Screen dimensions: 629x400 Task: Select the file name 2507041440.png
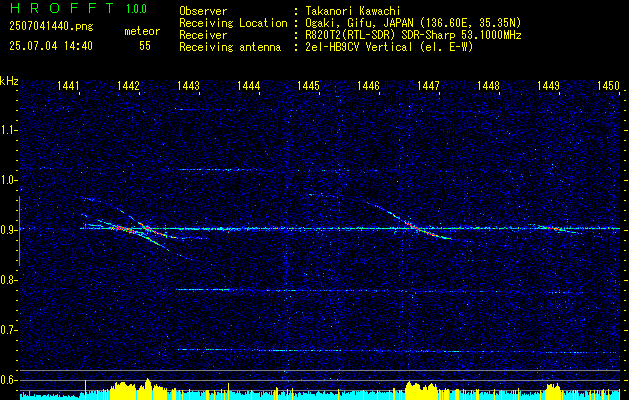click(51, 27)
